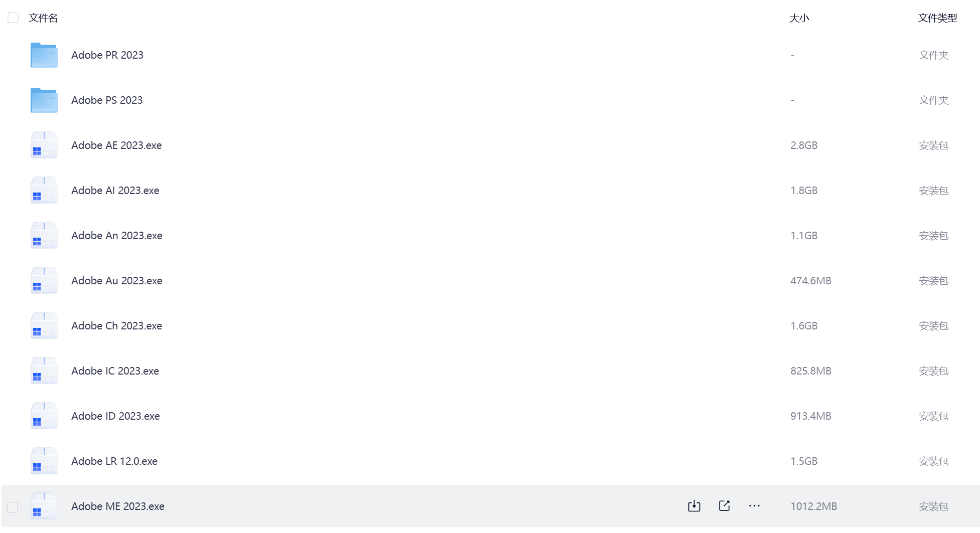This screenshot has height=533, width=980.
Task: Sort files by 文件名 header
Action: (43, 19)
